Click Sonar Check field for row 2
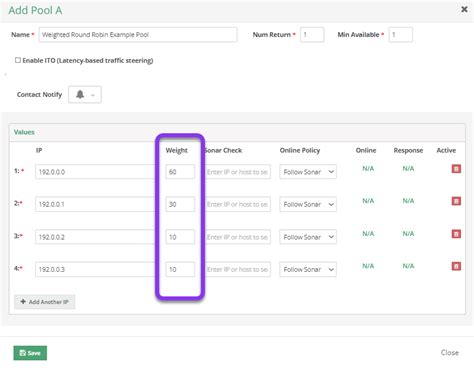The height and width of the screenshot is (368, 474). [x=237, y=204]
